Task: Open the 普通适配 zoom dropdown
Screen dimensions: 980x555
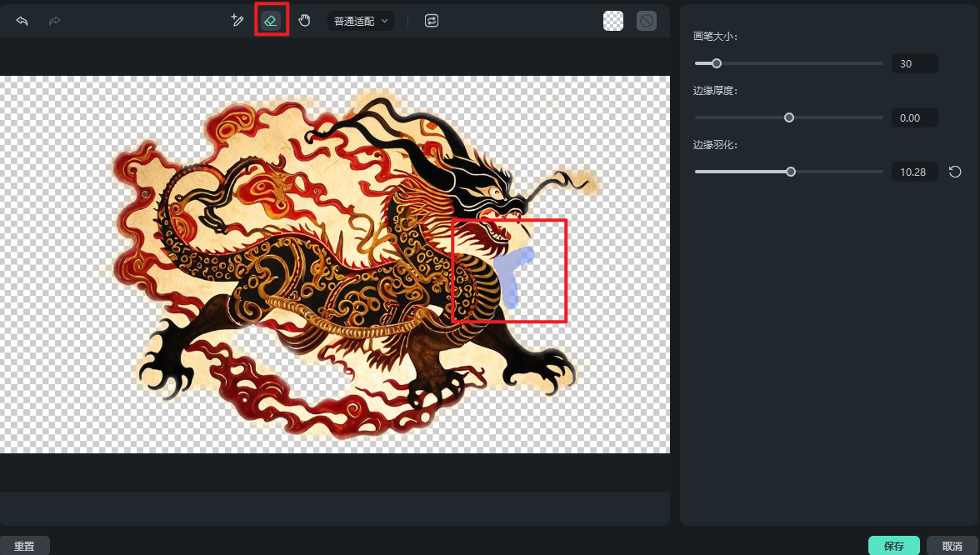Action: click(x=361, y=21)
